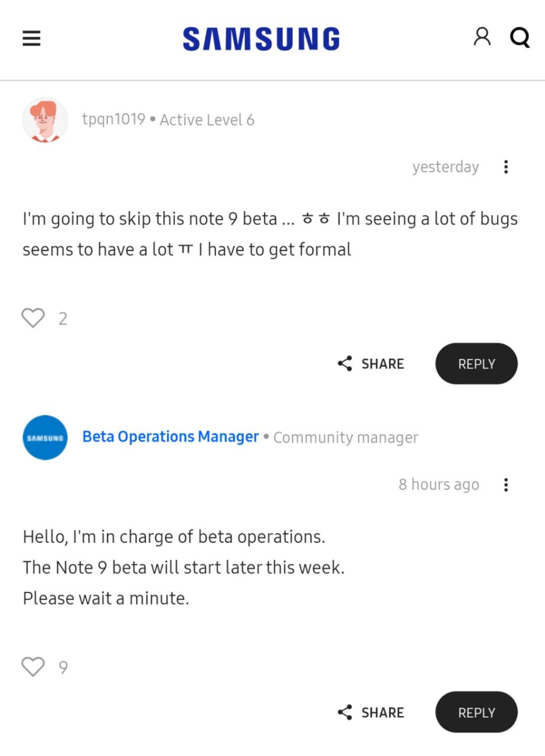Click the "8 hours ago" timestamp
The height and width of the screenshot is (756, 545).
439,485
